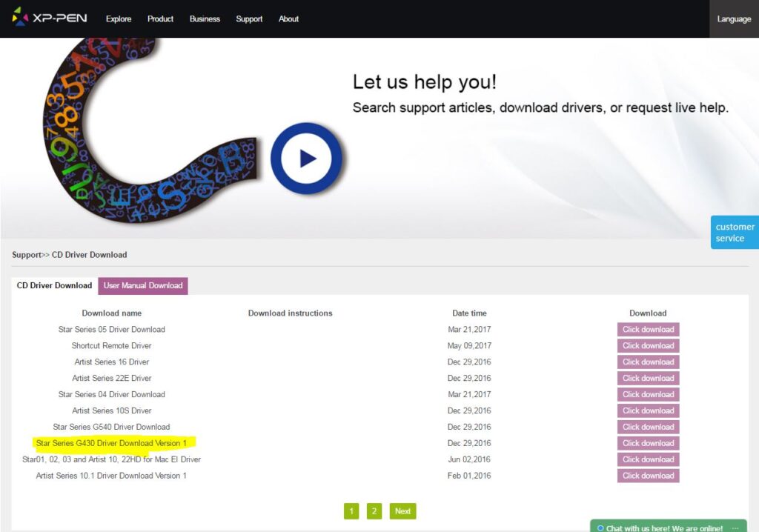Viewport: 759px width, 532px height.
Task: Click download for Mac El Driver row
Action: 648,459
